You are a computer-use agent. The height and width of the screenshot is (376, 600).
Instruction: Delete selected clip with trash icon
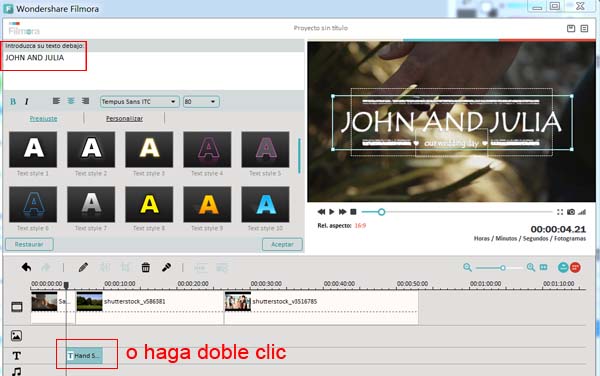[x=145, y=267]
